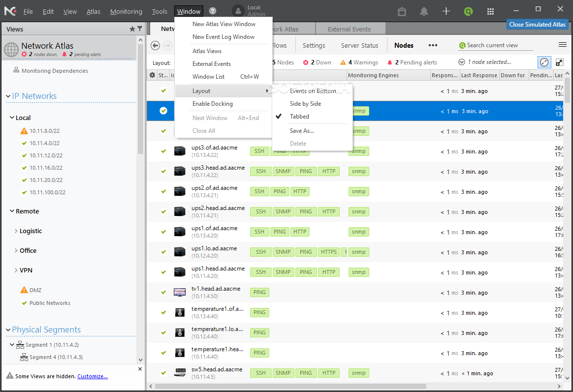Click the Segment 1 network icon

coord(20,345)
